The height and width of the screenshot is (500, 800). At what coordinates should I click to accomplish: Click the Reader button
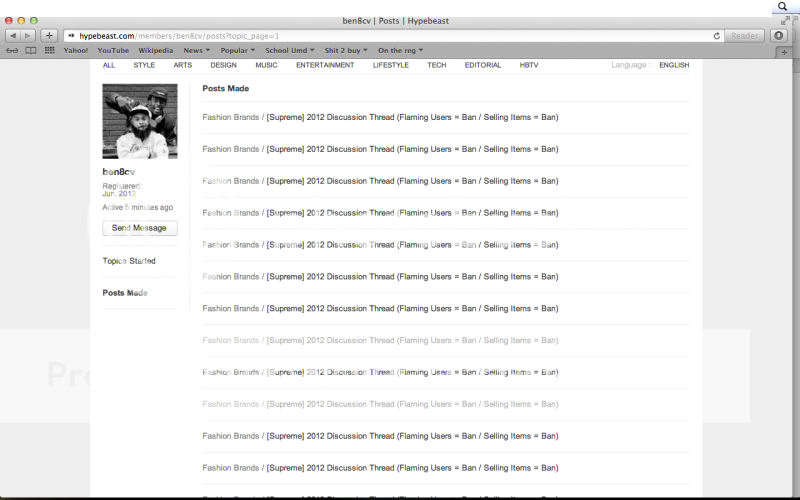[744, 36]
